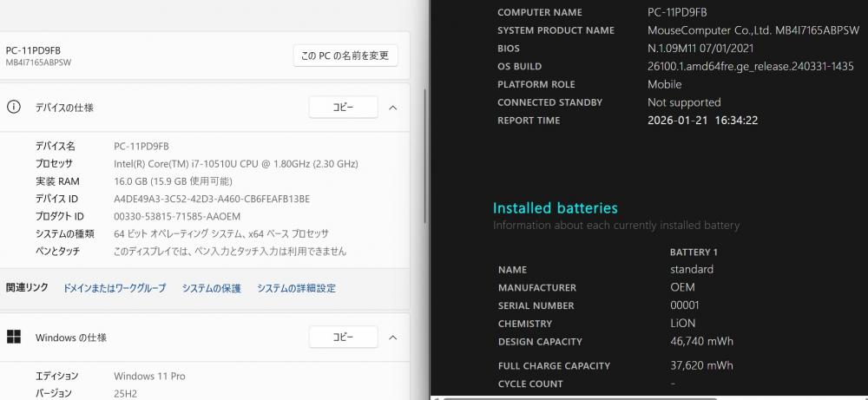Click the platform role value Mobile
Image resolution: width=868 pixels, height=400 pixels.
click(x=664, y=84)
